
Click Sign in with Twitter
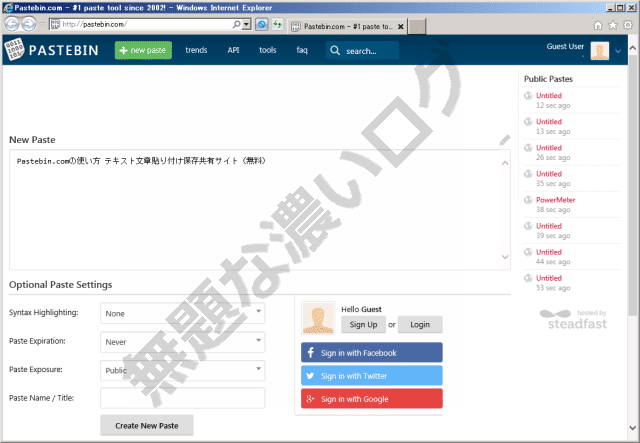coord(372,376)
